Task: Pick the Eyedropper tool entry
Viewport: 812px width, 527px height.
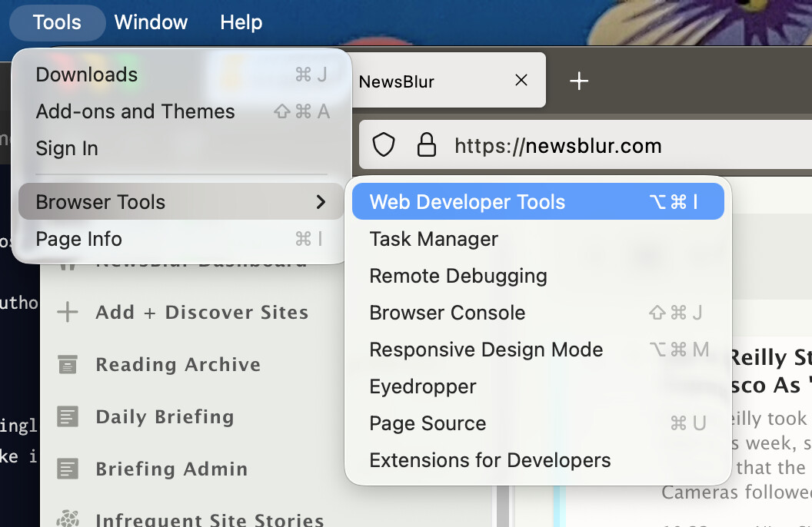Action: click(x=423, y=386)
